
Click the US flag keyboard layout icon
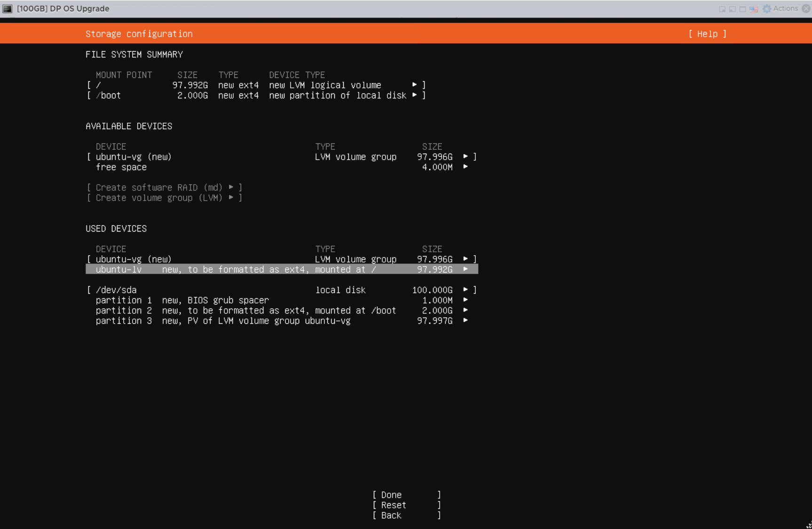coord(754,9)
